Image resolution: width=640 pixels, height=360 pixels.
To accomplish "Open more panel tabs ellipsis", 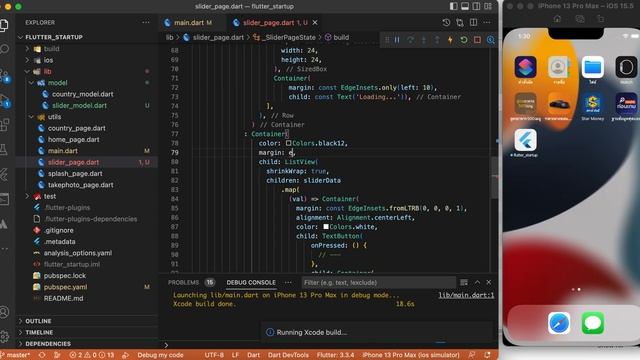I will pos(288,282).
